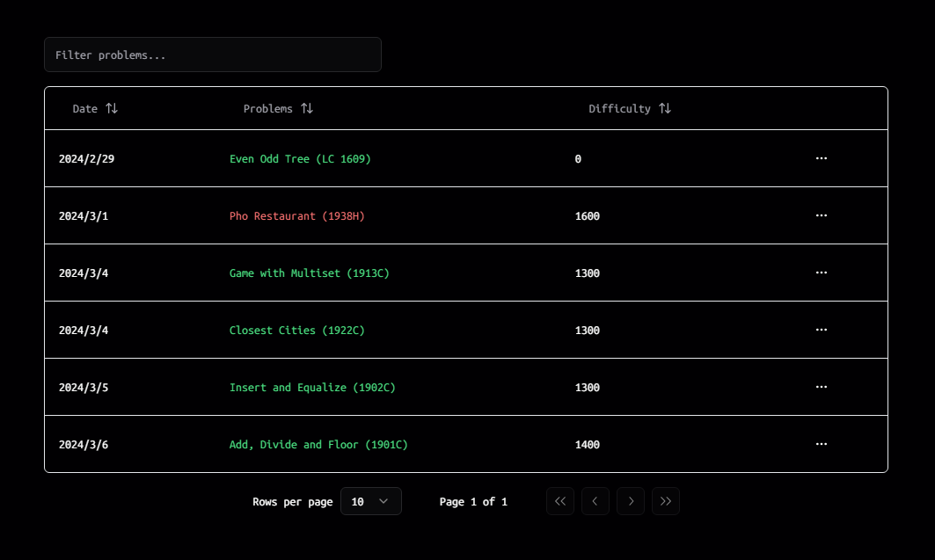
Task: Click the Filter problems search field
Action: point(212,55)
